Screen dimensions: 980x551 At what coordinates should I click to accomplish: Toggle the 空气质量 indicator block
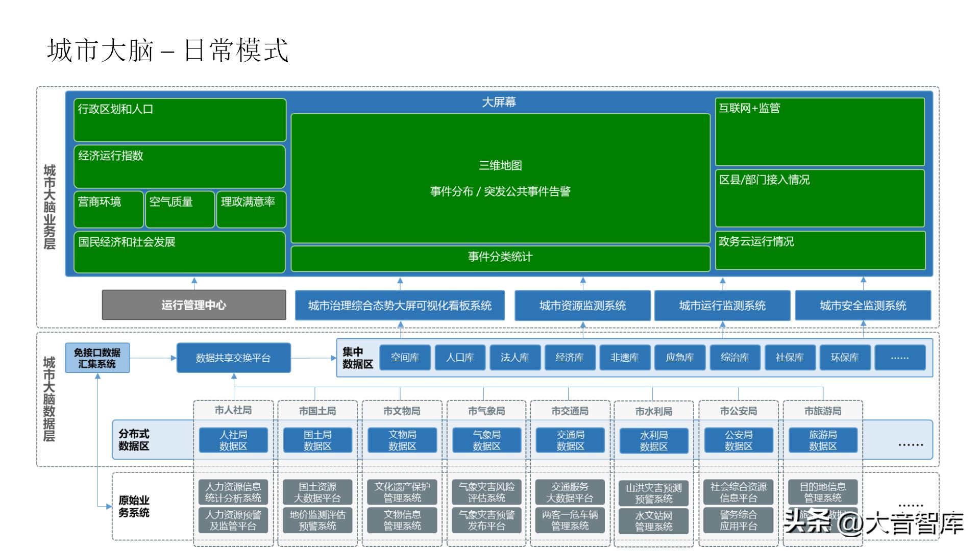(180, 209)
